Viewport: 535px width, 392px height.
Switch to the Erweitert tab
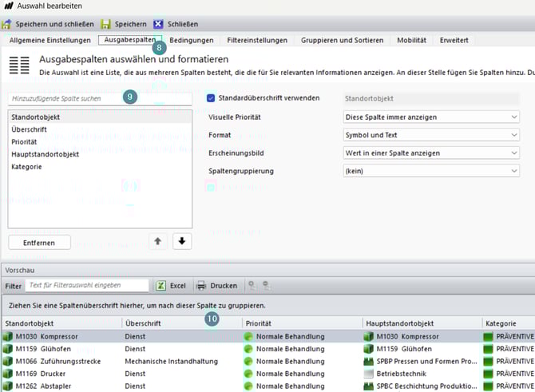[454, 40]
